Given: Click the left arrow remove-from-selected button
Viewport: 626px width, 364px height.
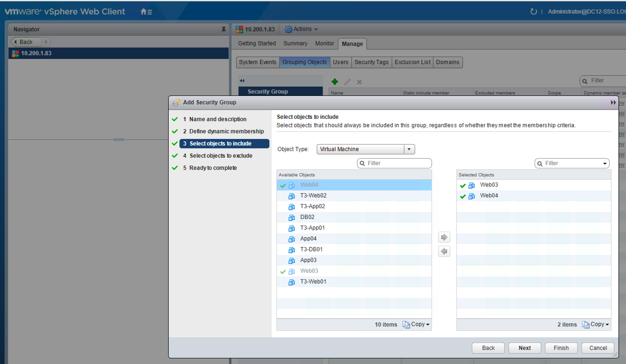Looking at the screenshot, I should pos(444,251).
